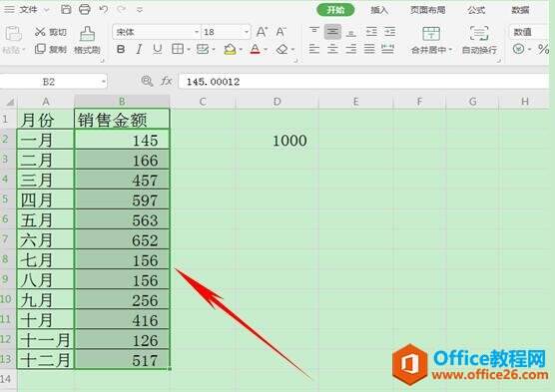
Task: Click the decrease indent icon
Action: (371, 32)
